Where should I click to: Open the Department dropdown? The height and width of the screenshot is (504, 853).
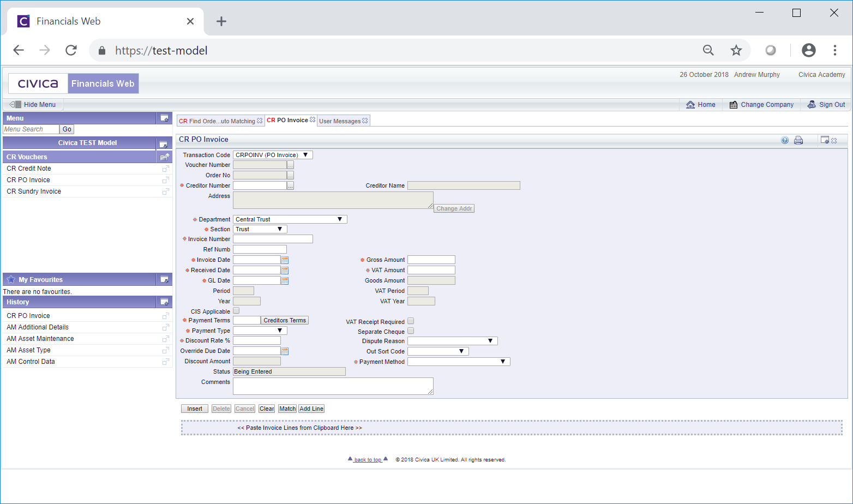pyautogui.click(x=290, y=219)
